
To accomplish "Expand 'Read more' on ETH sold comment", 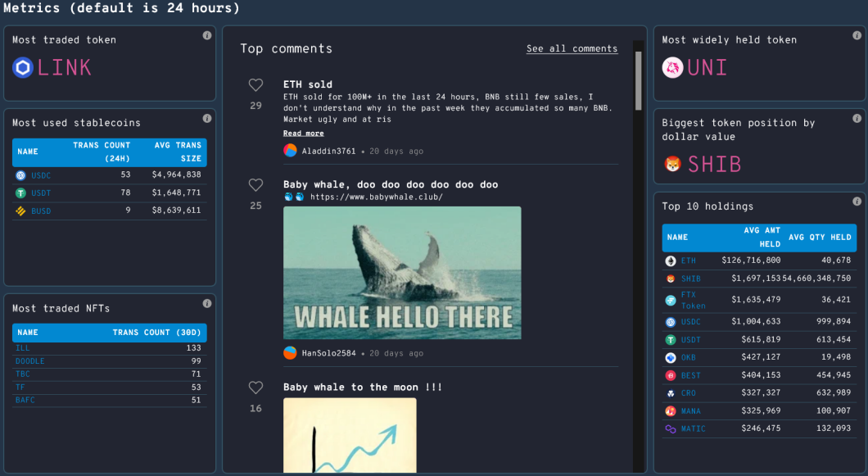I will pyautogui.click(x=303, y=133).
